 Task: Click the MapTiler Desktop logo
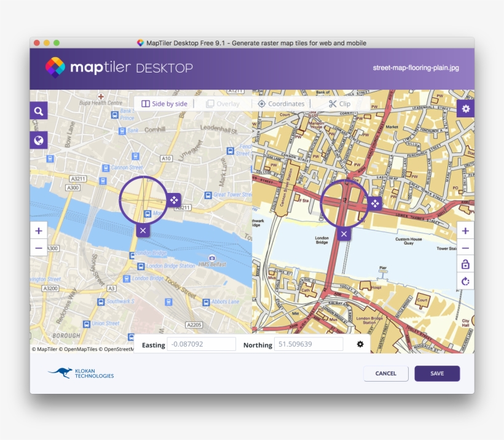tap(119, 68)
